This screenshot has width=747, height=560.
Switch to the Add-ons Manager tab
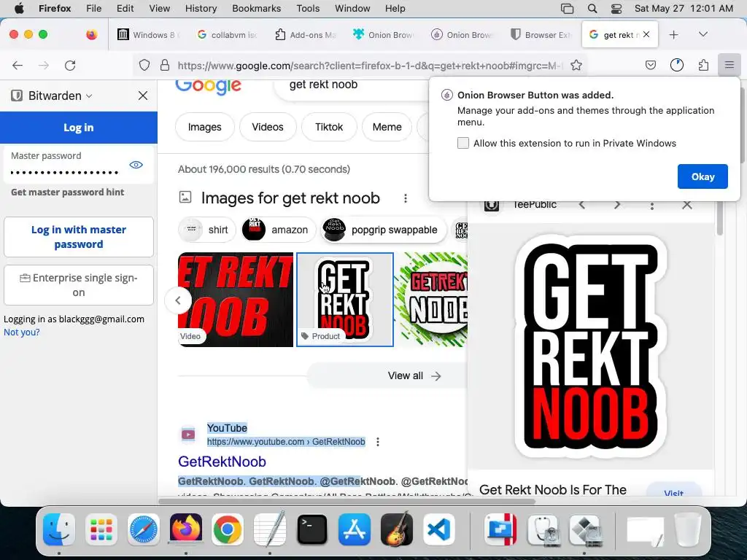[x=306, y=35]
